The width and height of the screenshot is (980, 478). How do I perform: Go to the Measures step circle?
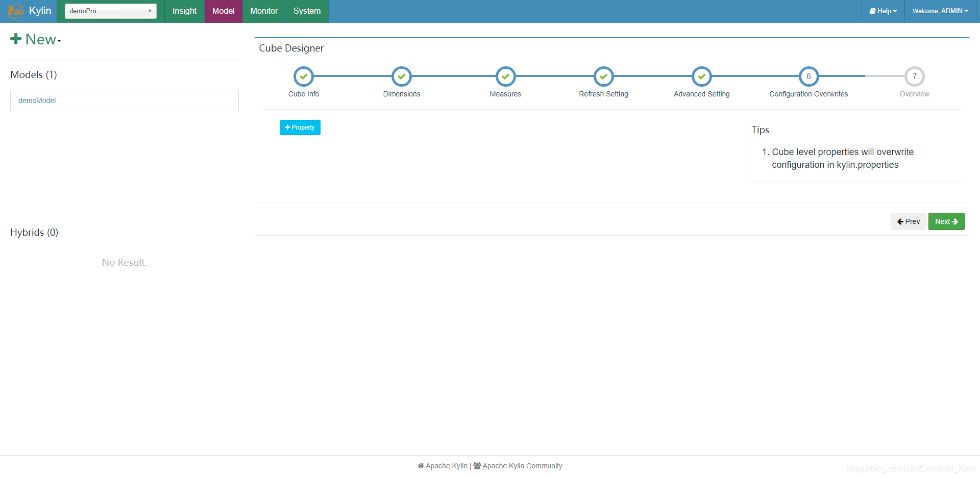tap(505, 77)
